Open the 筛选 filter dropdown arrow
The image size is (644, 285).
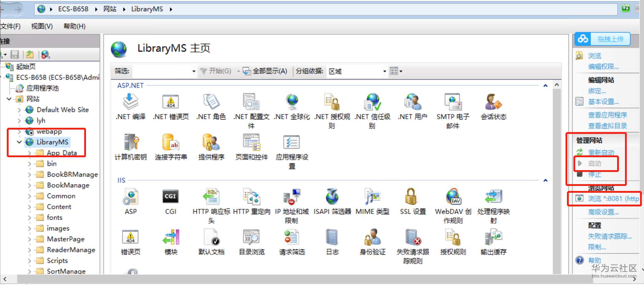(194, 71)
